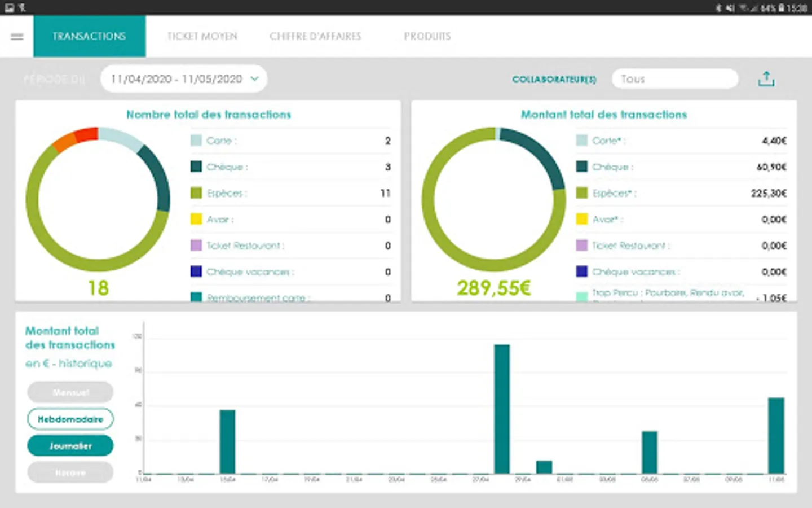Open the Ticket Moyen tab

coord(202,36)
